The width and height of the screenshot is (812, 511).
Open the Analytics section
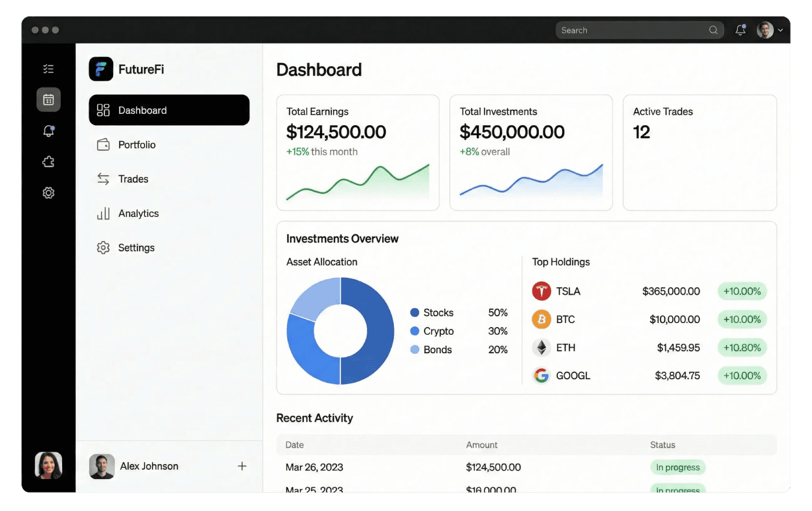(138, 213)
